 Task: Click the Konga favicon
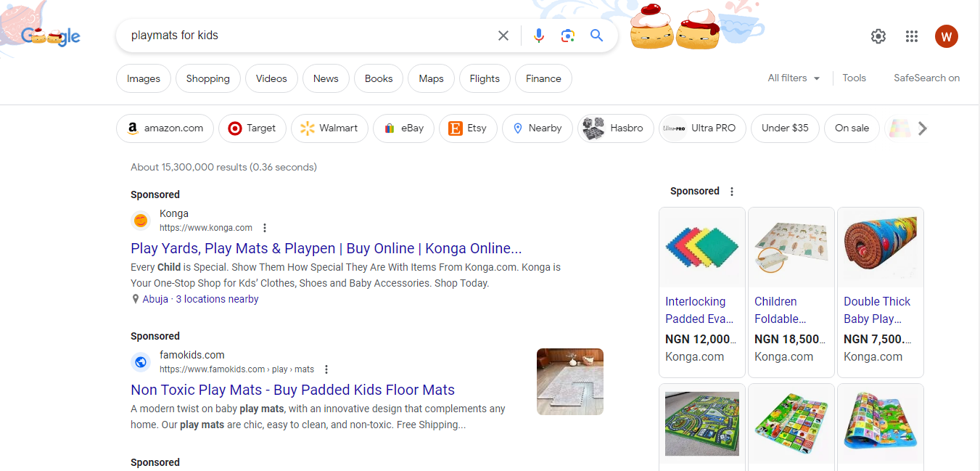(x=141, y=220)
